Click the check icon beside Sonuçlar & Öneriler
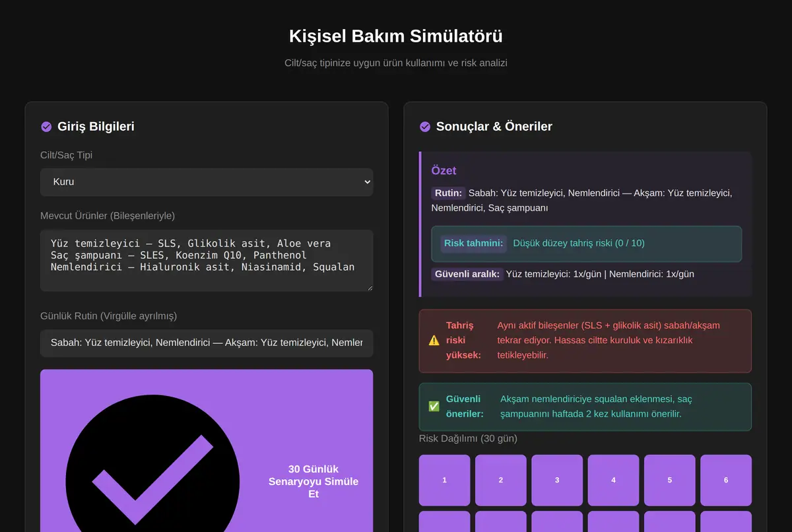The image size is (792, 532). (x=425, y=127)
